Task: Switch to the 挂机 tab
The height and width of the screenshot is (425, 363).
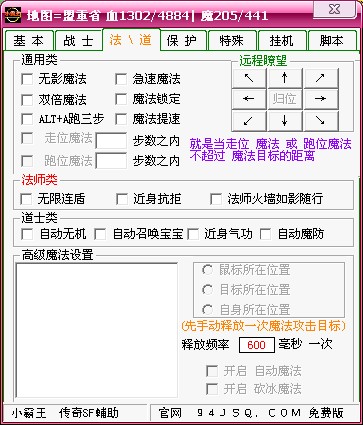Action: point(282,41)
